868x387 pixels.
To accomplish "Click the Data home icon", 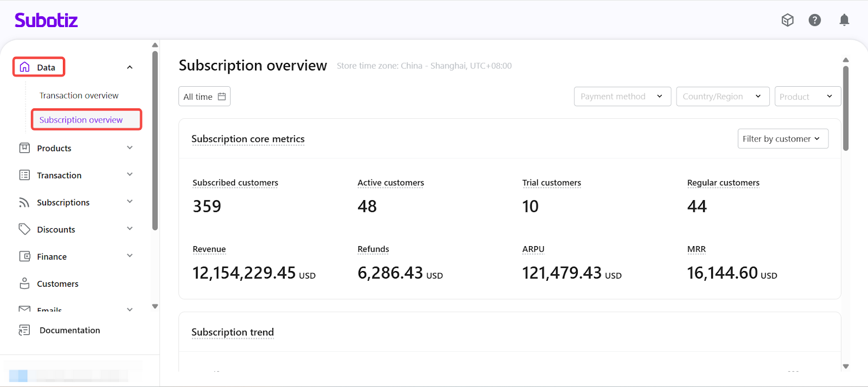I will 24,67.
